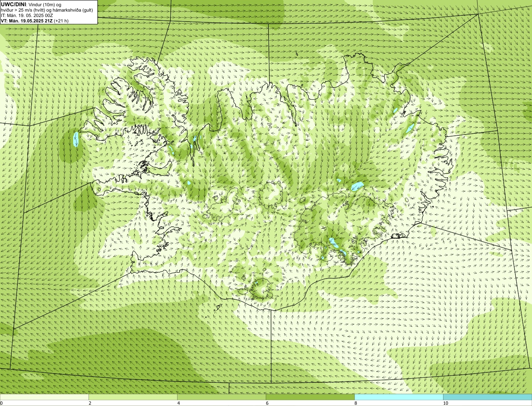
Task: Click the '10' color scale label
Action: coord(446,403)
